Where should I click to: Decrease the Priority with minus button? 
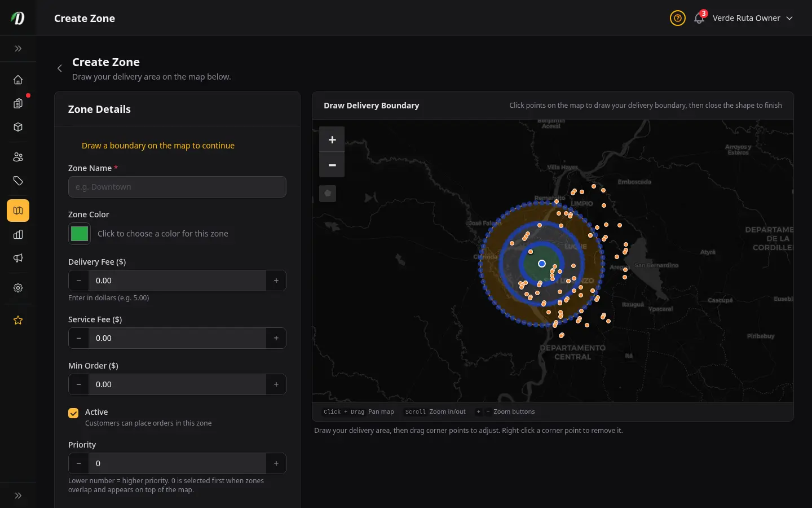pos(78,463)
